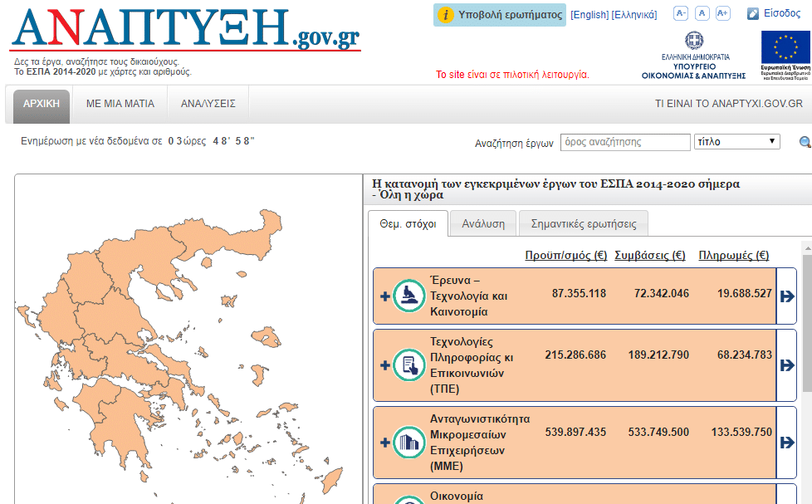Open details arrow for Τεχνολογίες Πληροφορίας row

(786, 365)
